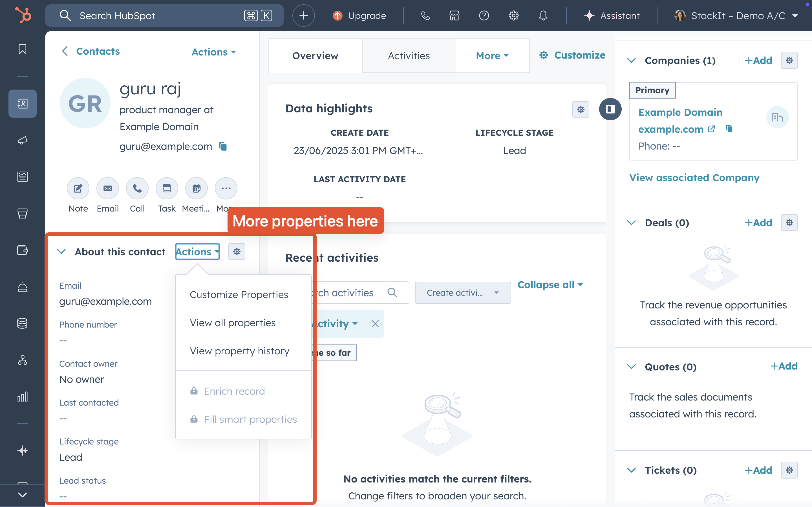The height and width of the screenshot is (507, 812).
Task: Open the HubSpot marketplace icon
Action: 454,16
